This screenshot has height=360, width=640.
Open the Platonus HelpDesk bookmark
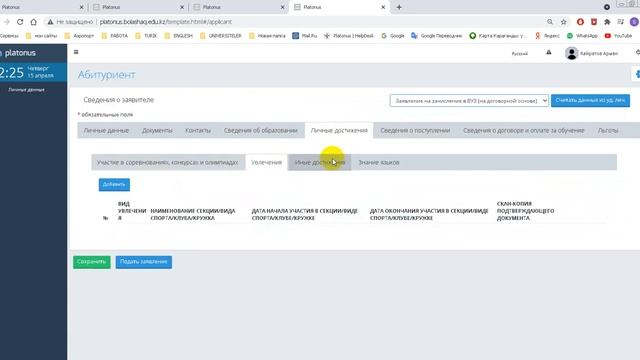click(349, 36)
